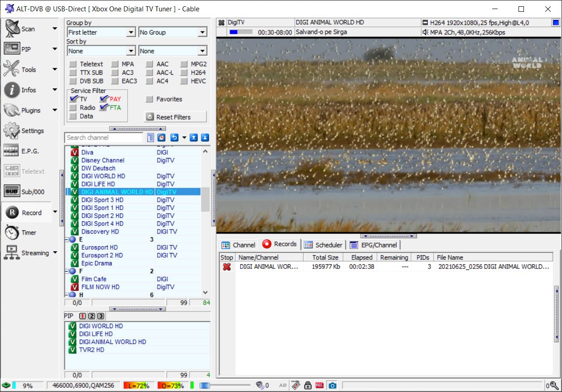This screenshot has height=392, width=562.
Task: Enable the TTX SUB filter checkbox
Action: tap(73, 72)
